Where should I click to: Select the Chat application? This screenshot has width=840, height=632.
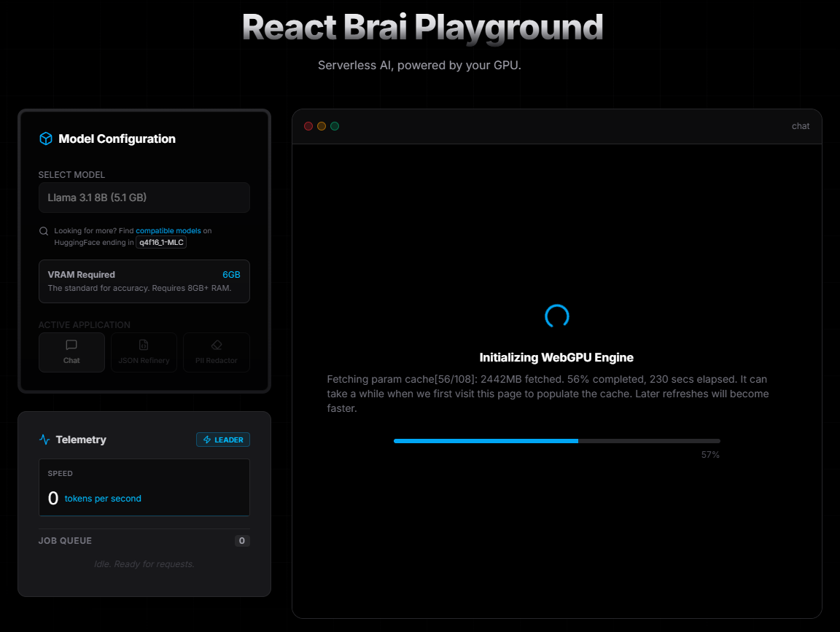point(71,352)
